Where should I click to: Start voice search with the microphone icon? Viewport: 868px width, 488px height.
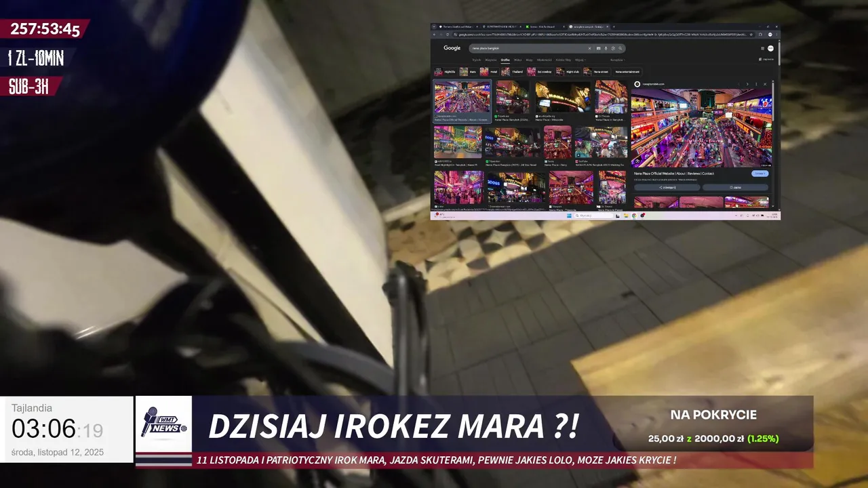pyautogui.click(x=606, y=48)
